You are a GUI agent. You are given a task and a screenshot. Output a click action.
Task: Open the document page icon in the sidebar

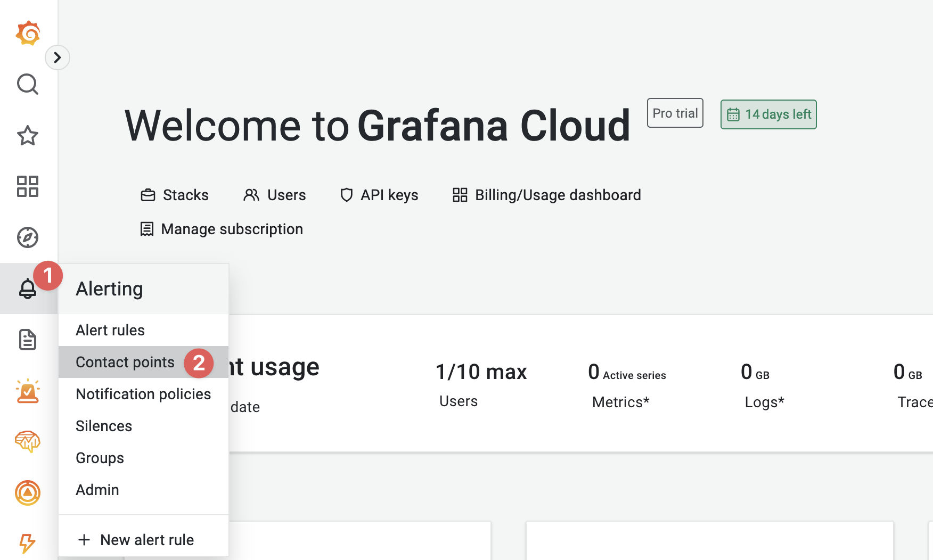(28, 340)
